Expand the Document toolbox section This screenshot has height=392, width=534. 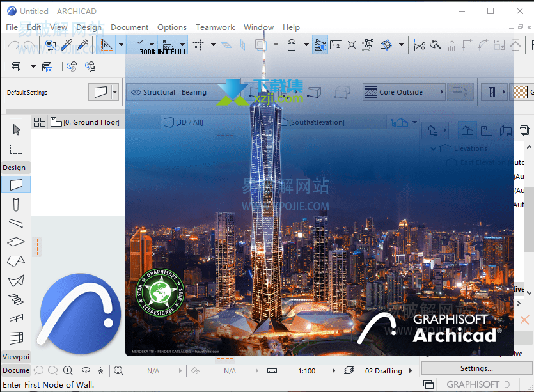16,370
